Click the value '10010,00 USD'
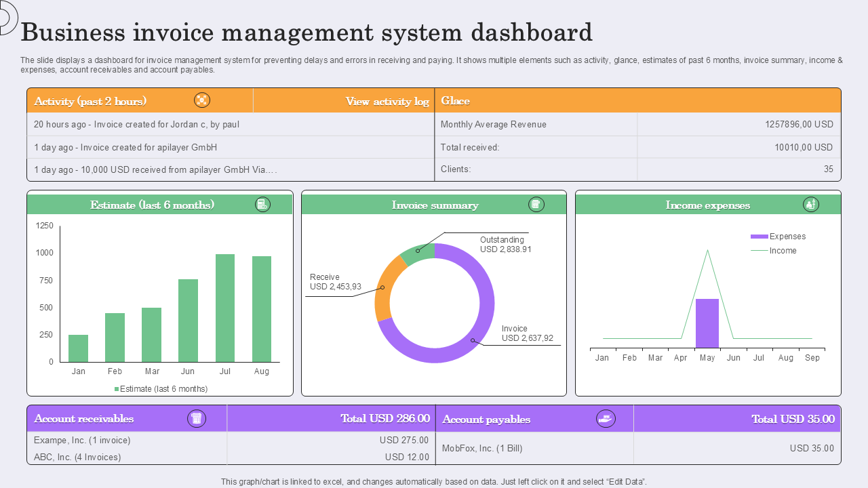Viewport: 868px width, 488px height. coord(804,147)
